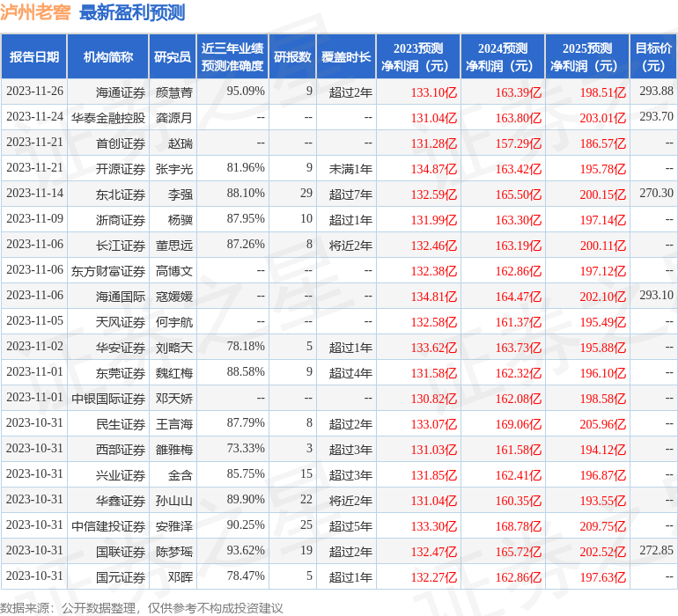Image resolution: width=678 pixels, height=616 pixels.
Task: Select the 中信建投证券 institution cell
Action: 108,525
